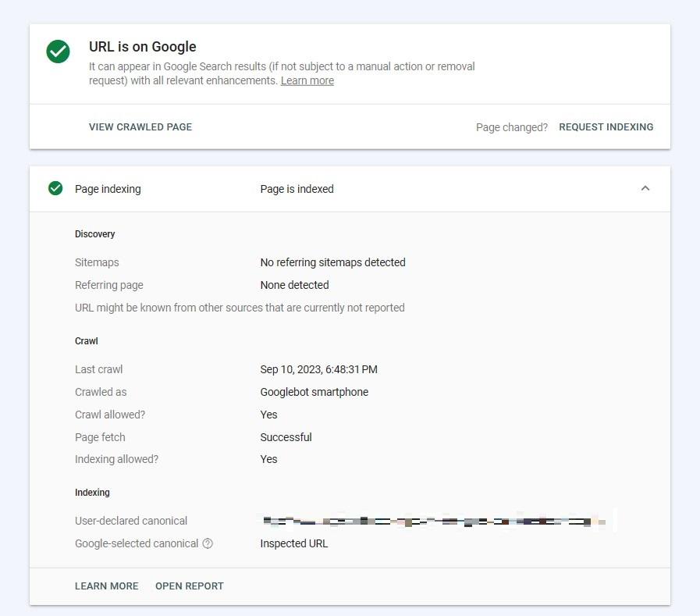
Task: Click the 'Sitemaps' label
Action: pyautogui.click(x=97, y=262)
